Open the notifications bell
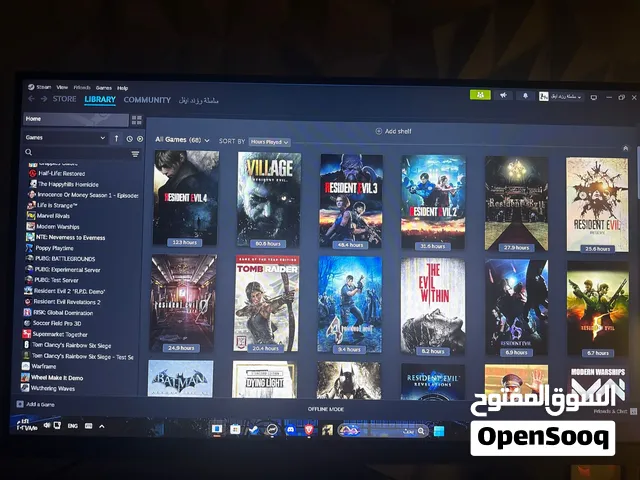Screen dimensions: 640x480 tap(525, 96)
